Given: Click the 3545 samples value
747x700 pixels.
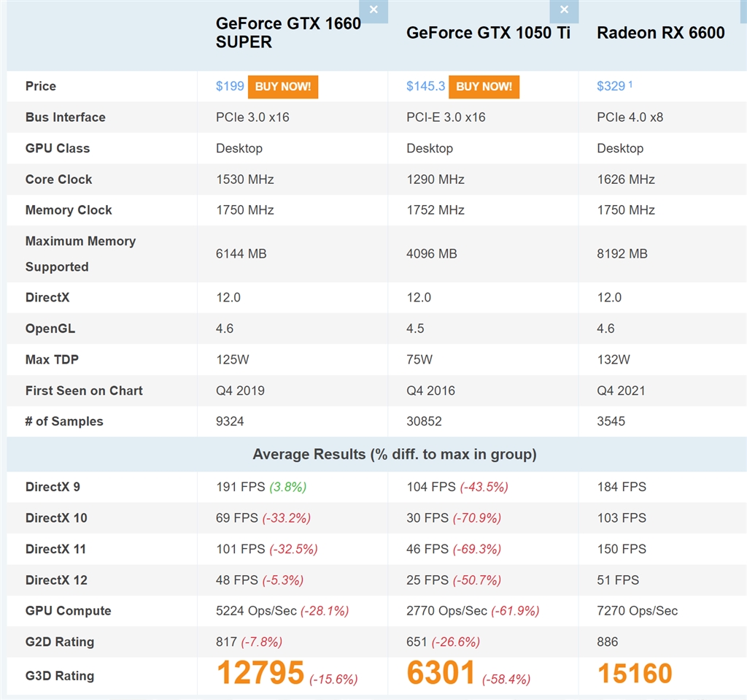Looking at the screenshot, I should tap(611, 421).
